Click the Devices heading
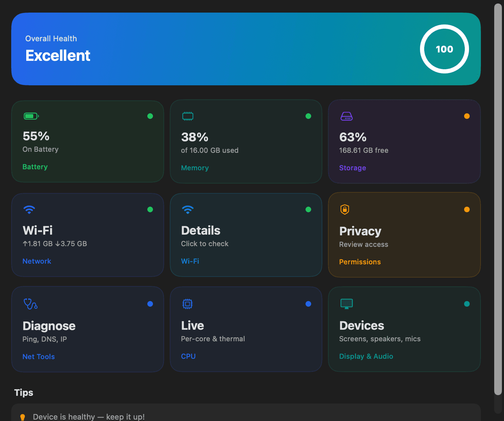Screen dimensions: 504x421 click(362, 326)
